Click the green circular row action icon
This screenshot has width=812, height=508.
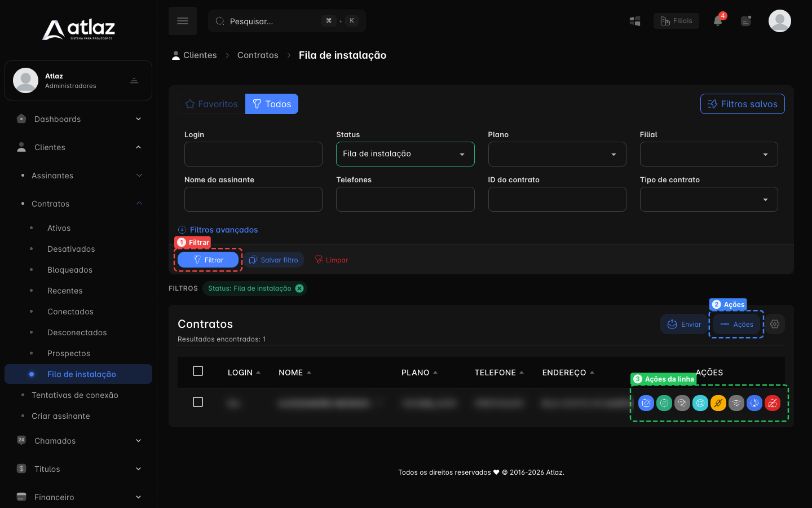[x=664, y=403]
